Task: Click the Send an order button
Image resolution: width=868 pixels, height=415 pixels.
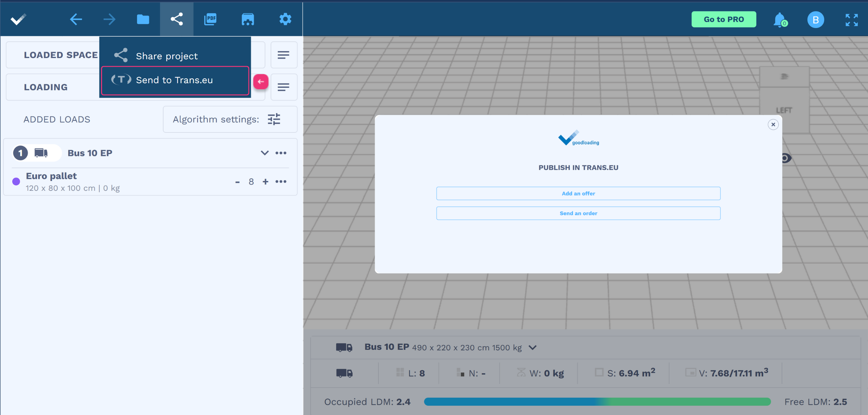Action: [578, 213]
